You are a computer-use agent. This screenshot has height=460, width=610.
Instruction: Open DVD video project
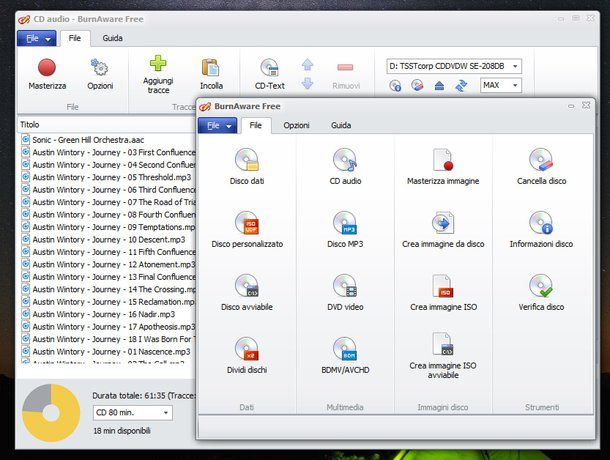345,291
